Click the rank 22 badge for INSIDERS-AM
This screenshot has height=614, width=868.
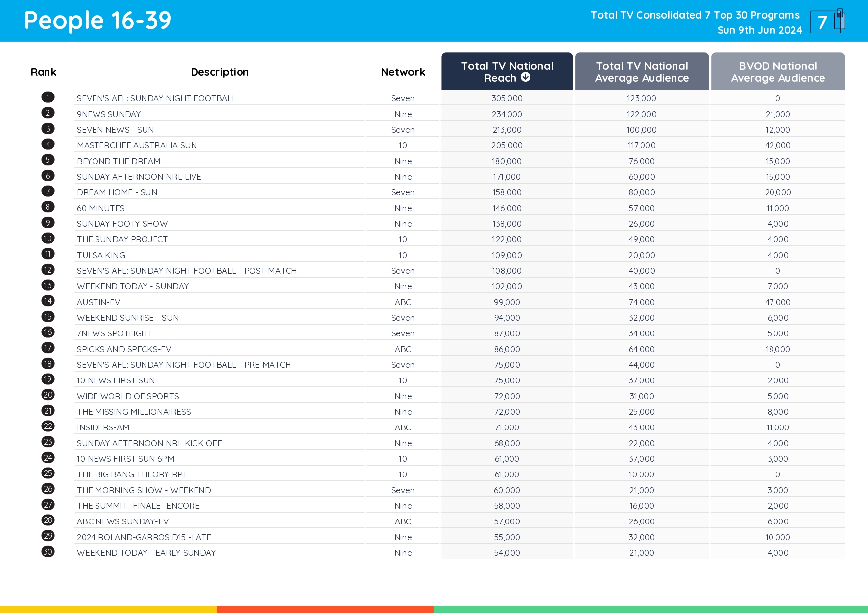(x=48, y=426)
